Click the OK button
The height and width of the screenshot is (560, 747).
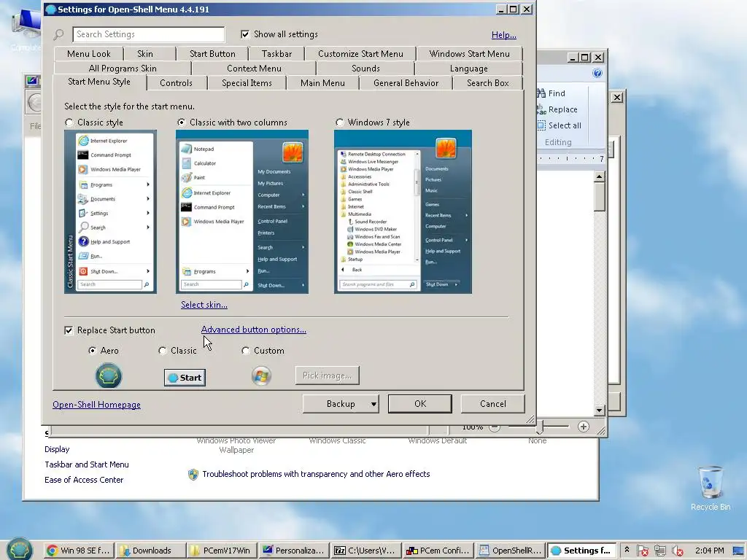[x=419, y=404]
